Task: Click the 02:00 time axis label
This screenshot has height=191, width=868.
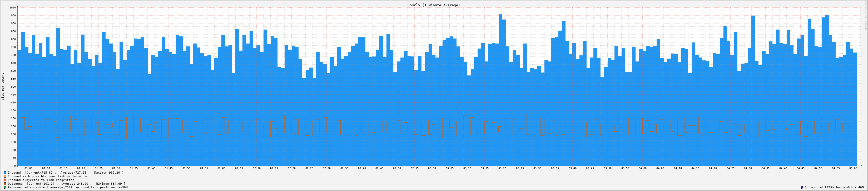Action: [221, 168]
